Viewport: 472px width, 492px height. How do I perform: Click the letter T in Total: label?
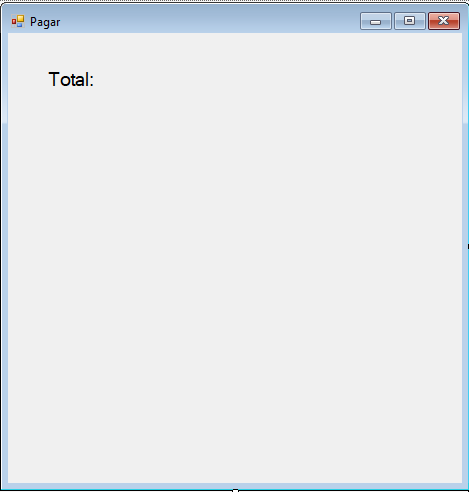(x=54, y=79)
